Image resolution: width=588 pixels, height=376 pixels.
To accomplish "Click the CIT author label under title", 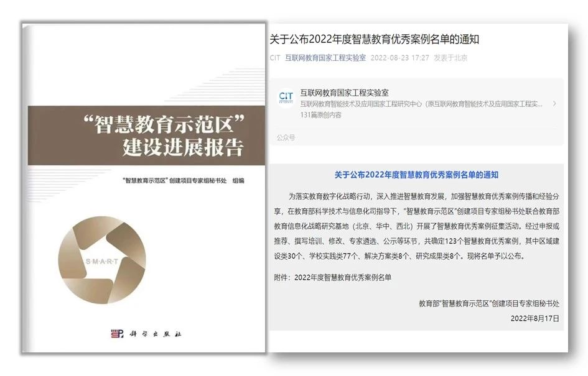I will tap(275, 58).
